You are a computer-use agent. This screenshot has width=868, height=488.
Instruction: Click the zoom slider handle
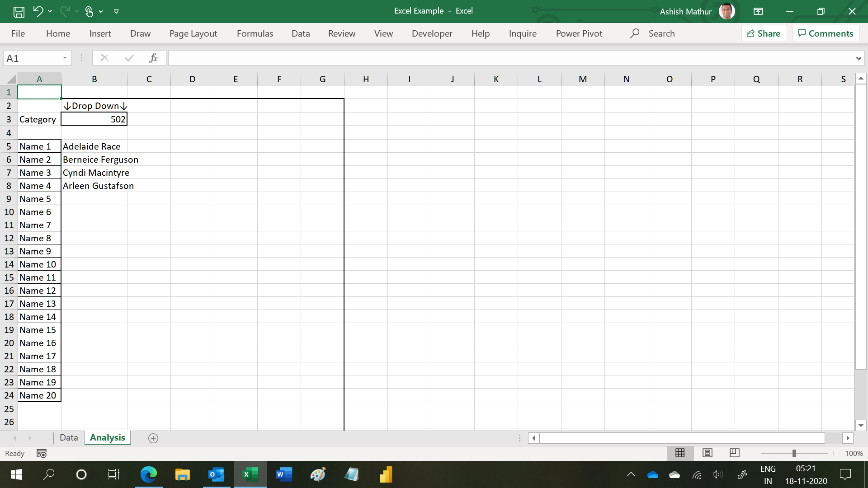point(794,453)
